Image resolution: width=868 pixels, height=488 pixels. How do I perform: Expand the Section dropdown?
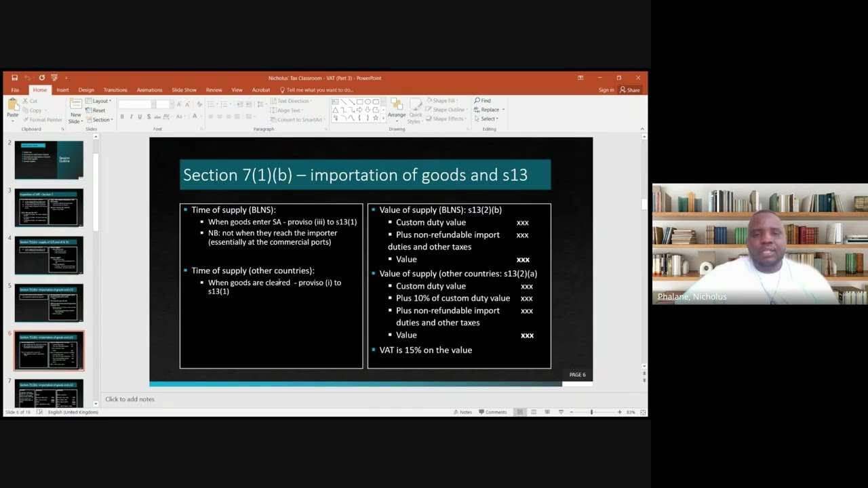[x=99, y=120]
